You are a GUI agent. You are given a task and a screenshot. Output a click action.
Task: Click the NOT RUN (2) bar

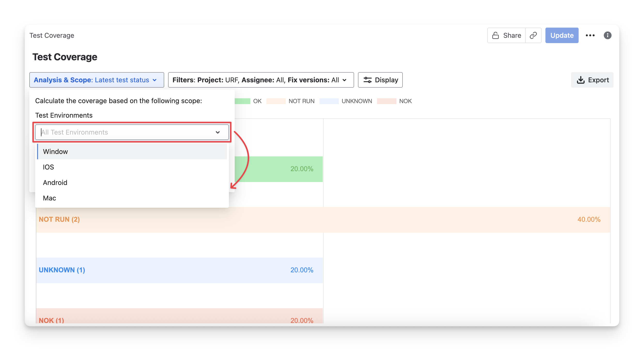(323, 220)
